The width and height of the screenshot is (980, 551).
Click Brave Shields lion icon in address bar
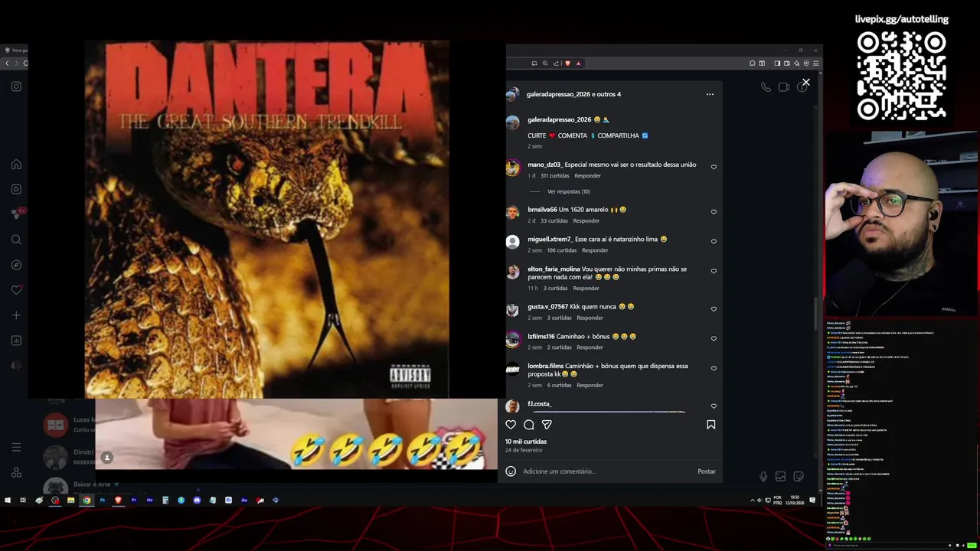pos(567,64)
